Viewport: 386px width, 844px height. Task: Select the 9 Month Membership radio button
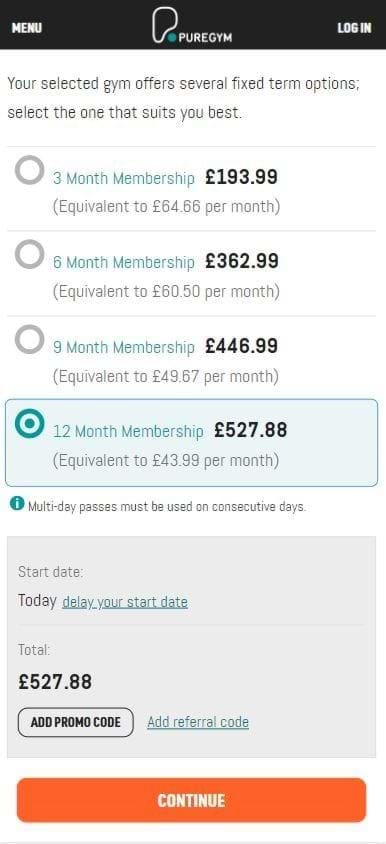click(x=29, y=339)
